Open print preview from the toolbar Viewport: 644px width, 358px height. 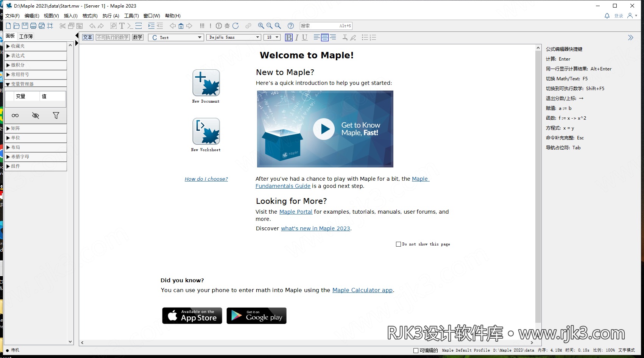(x=41, y=26)
